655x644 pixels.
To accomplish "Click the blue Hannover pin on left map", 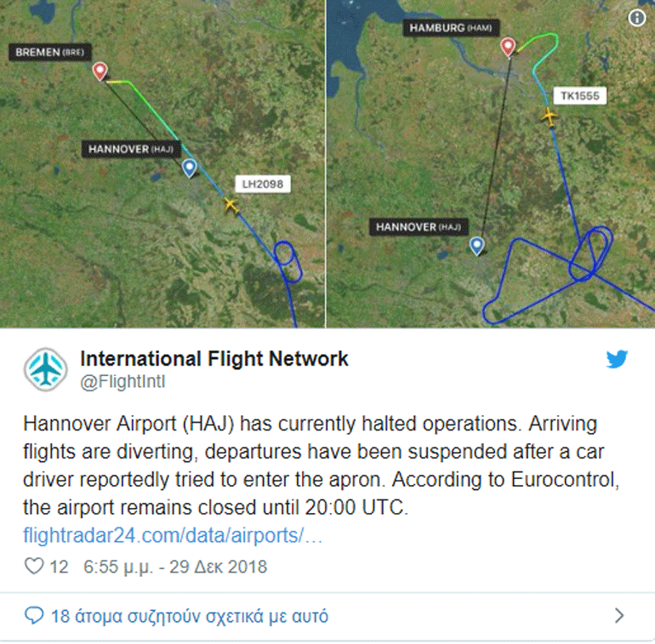I will (189, 168).
